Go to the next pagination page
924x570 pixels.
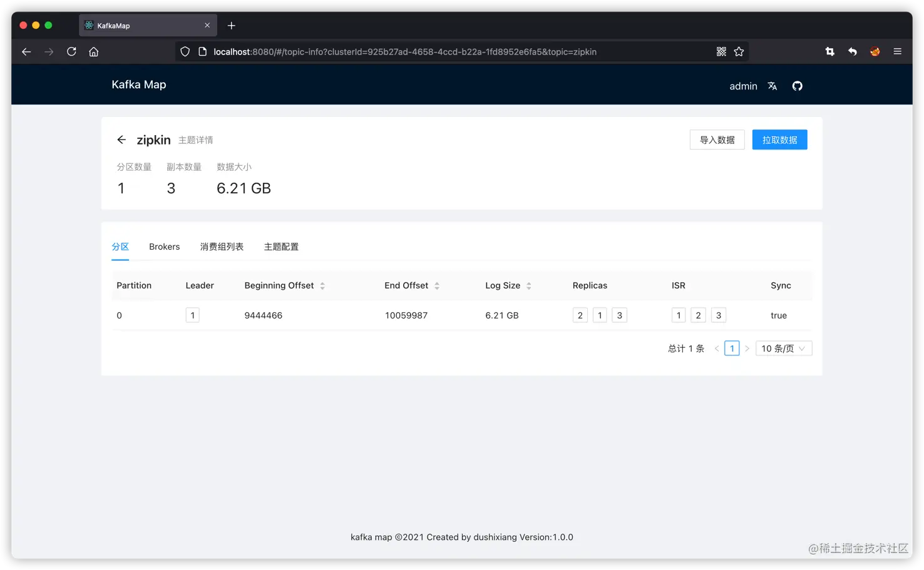[747, 349]
